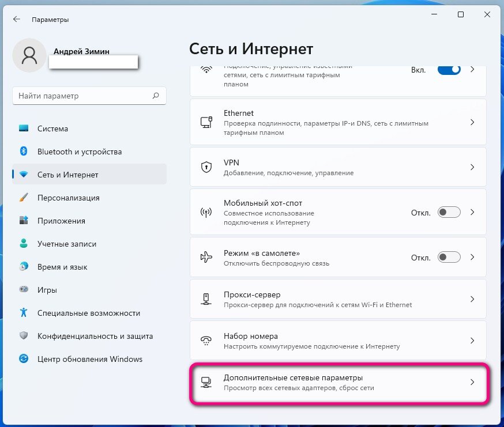This screenshot has width=504, height=427.
Task: Click the Мобильный хот-спот antenna icon
Action: click(206, 212)
